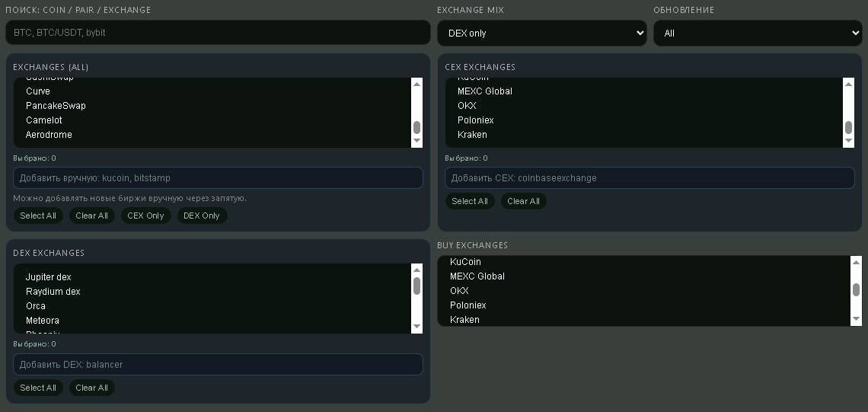Click scrollbar thumb of Buy Exchanges list

[857, 289]
